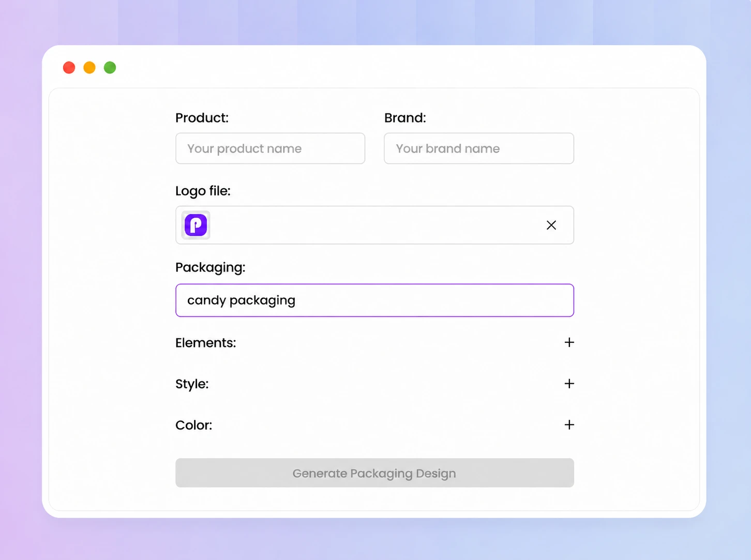The width and height of the screenshot is (751, 560).
Task: Click the Packaging: label
Action: (x=210, y=267)
